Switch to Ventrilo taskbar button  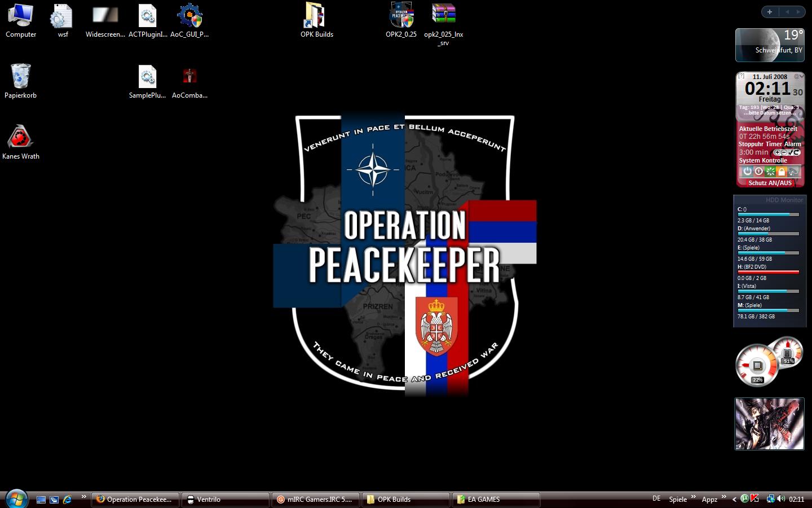coord(226,500)
